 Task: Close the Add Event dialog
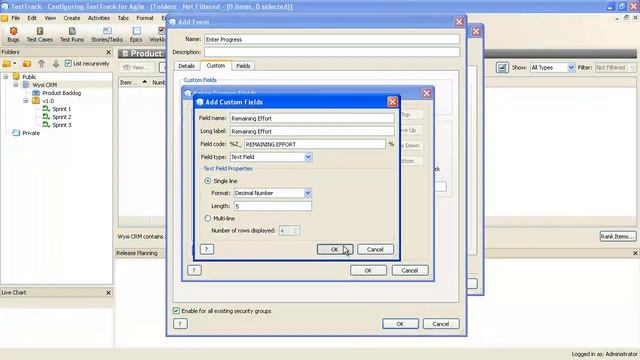point(459,22)
